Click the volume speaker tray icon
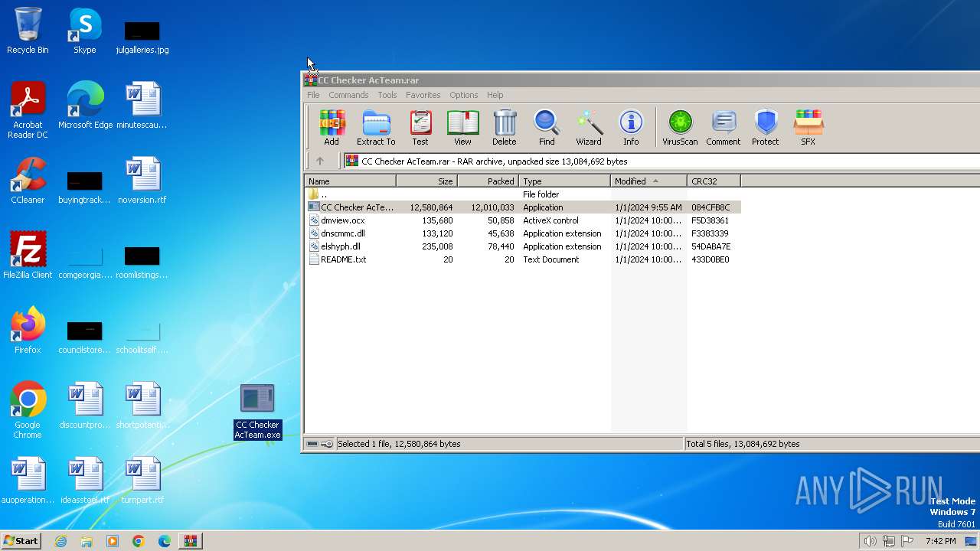 [x=870, y=541]
